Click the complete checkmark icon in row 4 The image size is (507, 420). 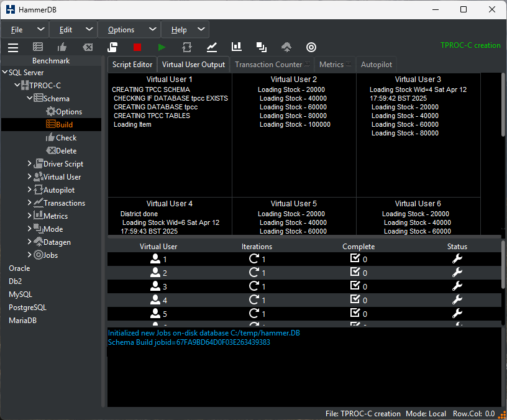click(355, 299)
